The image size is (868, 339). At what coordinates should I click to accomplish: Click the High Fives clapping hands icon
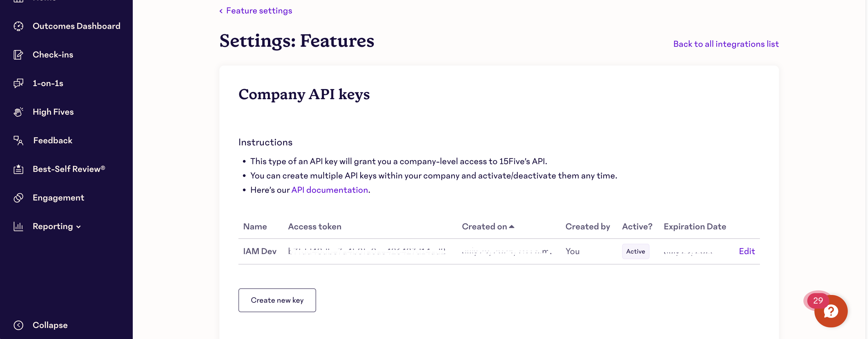tap(18, 112)
